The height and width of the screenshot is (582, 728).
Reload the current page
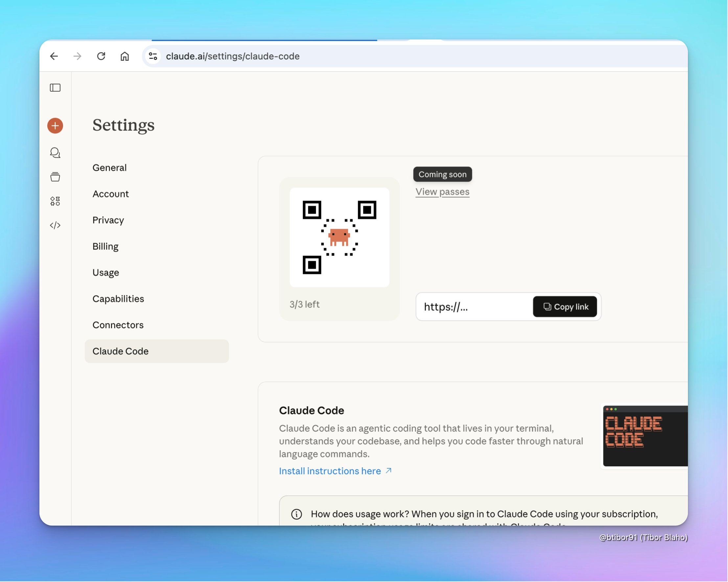[101, 56]
